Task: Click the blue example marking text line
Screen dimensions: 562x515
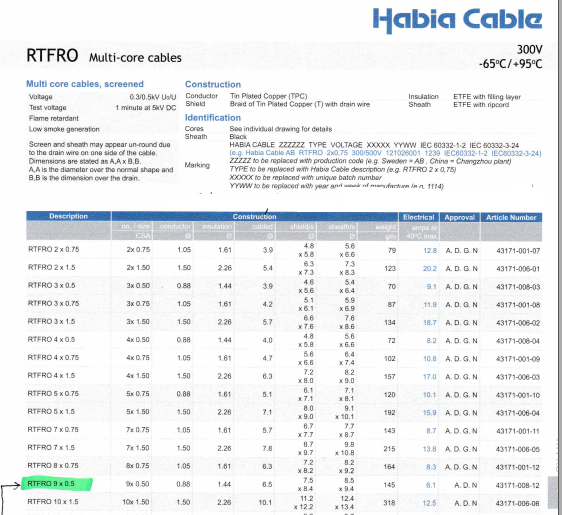Action: tap(385, 153)
